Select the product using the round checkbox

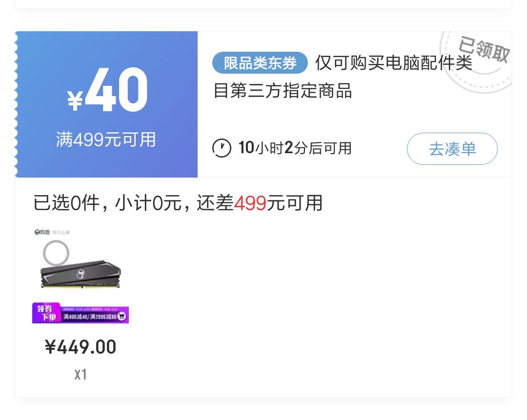(56, 253)
